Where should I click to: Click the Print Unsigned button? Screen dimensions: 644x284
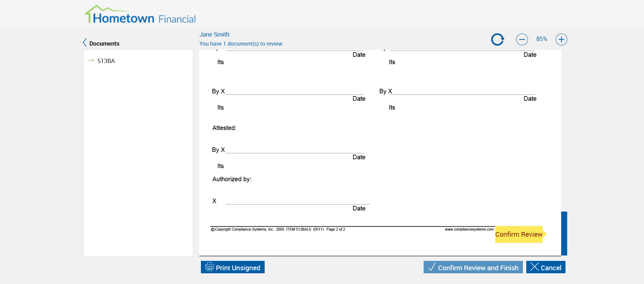233,267
